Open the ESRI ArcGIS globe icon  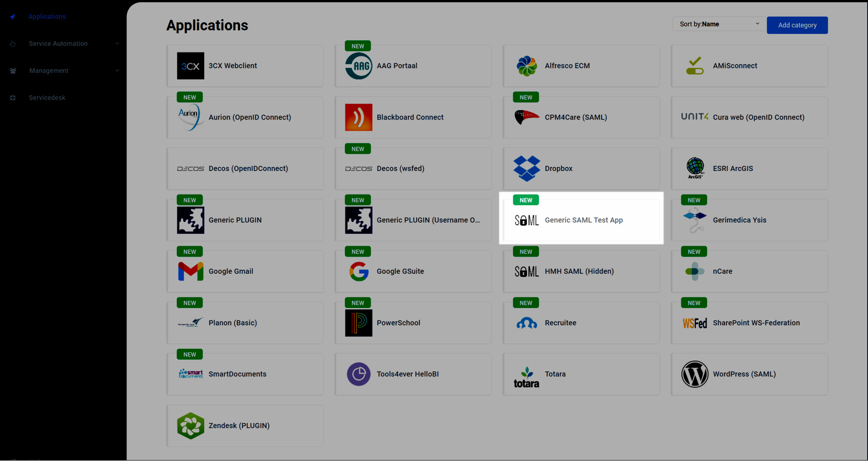click(x=695, y=168)
